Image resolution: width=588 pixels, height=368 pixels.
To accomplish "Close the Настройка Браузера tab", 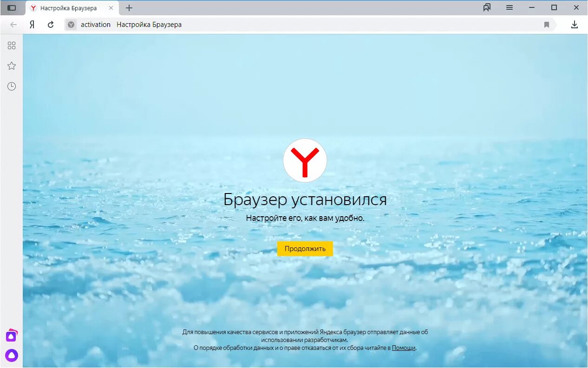I will (111, 8).
